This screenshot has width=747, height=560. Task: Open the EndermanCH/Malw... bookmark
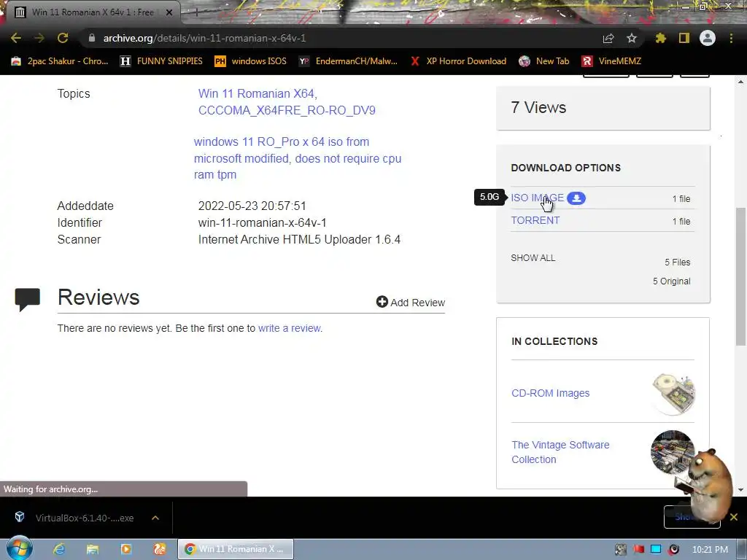(348, 61)
